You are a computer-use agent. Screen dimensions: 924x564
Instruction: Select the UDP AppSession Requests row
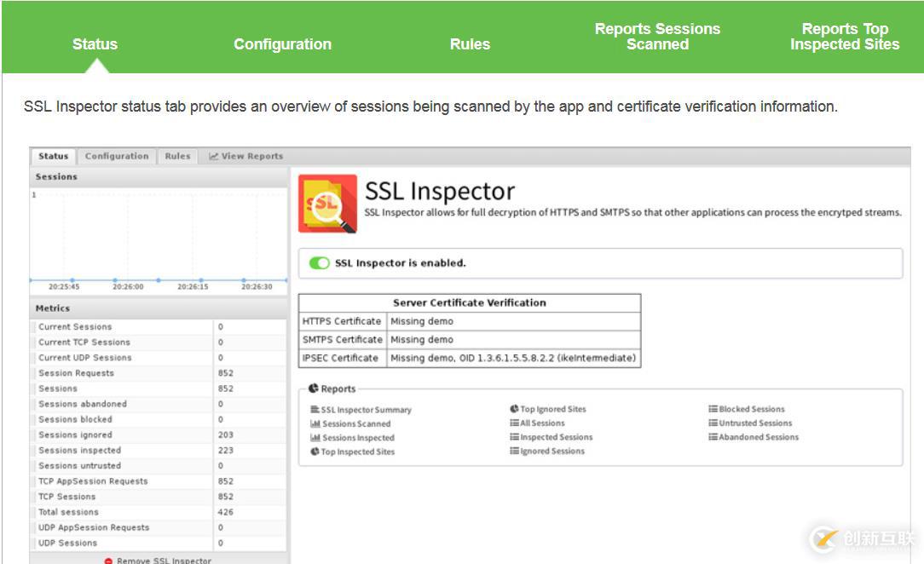pos(159,527)
